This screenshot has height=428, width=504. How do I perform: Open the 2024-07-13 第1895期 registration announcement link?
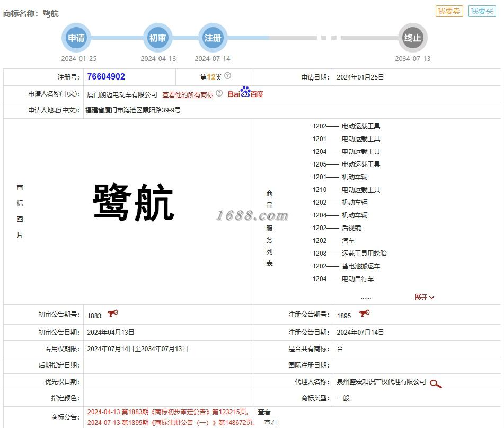[x=172, y=423]
